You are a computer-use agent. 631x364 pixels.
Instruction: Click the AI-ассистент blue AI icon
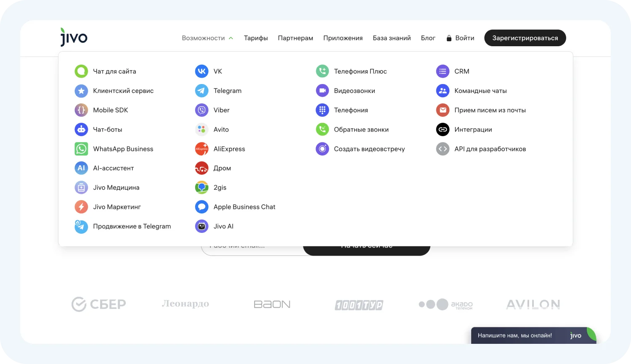pyautogui.click(x=81, y=168)
